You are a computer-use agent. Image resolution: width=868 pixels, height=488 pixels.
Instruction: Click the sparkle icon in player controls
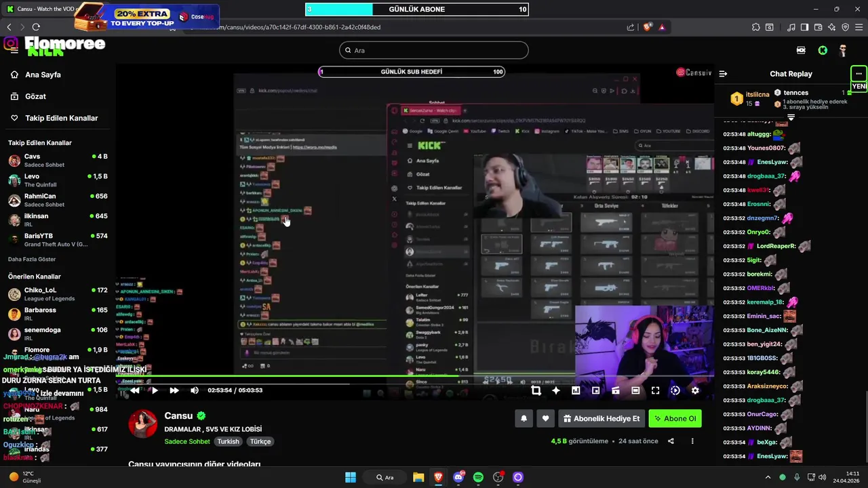coord(556,390)
